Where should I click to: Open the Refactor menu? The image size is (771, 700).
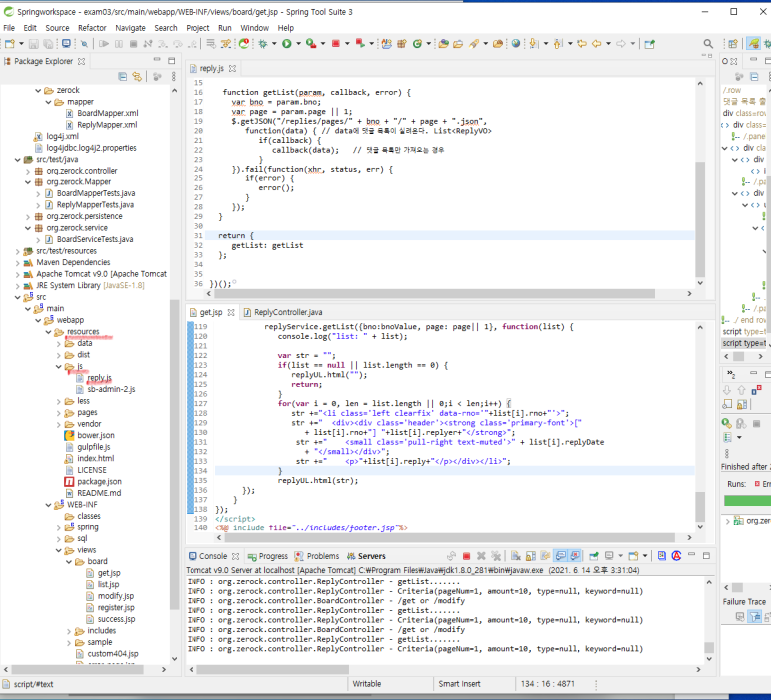coord(92,28)
